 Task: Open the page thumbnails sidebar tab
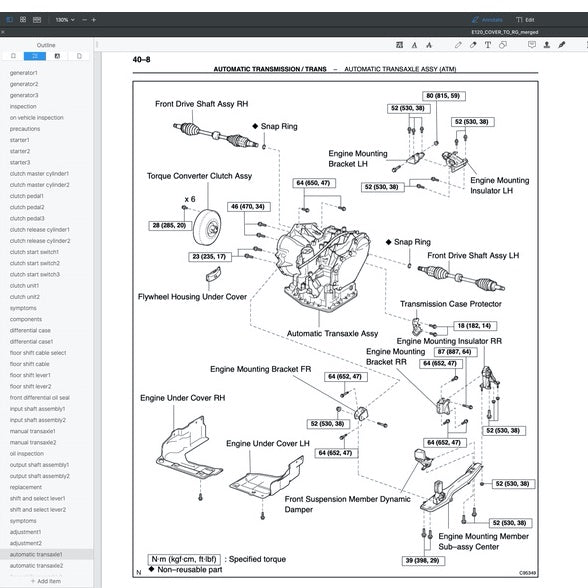79,56
